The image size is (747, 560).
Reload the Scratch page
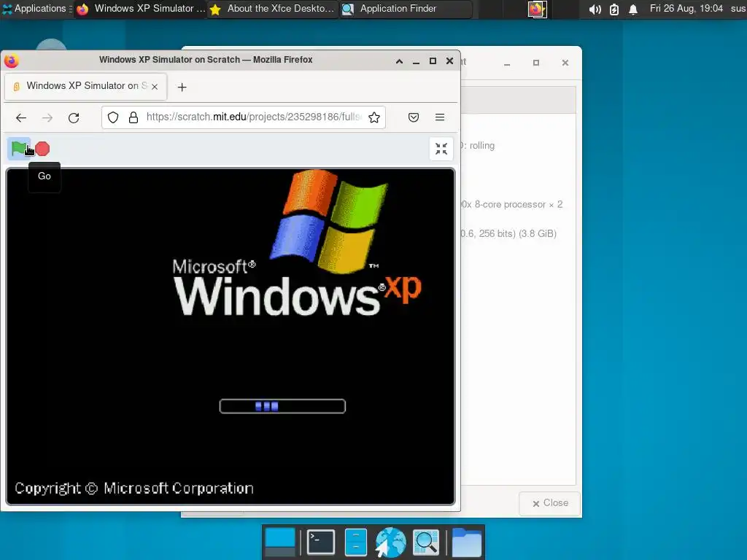click(74, 117)
